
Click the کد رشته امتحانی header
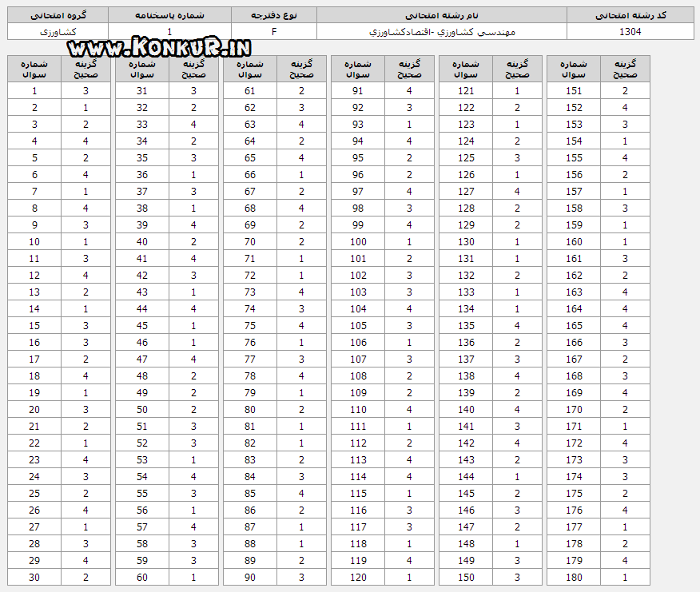pos(630,15)
